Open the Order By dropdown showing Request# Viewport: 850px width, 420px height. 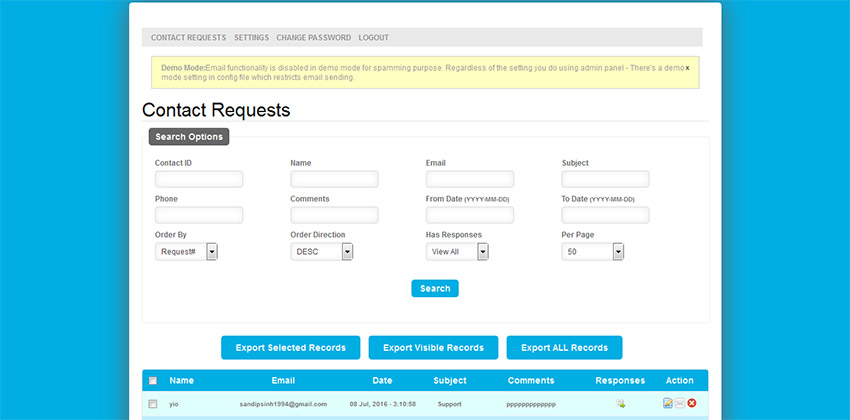[186, 251]
